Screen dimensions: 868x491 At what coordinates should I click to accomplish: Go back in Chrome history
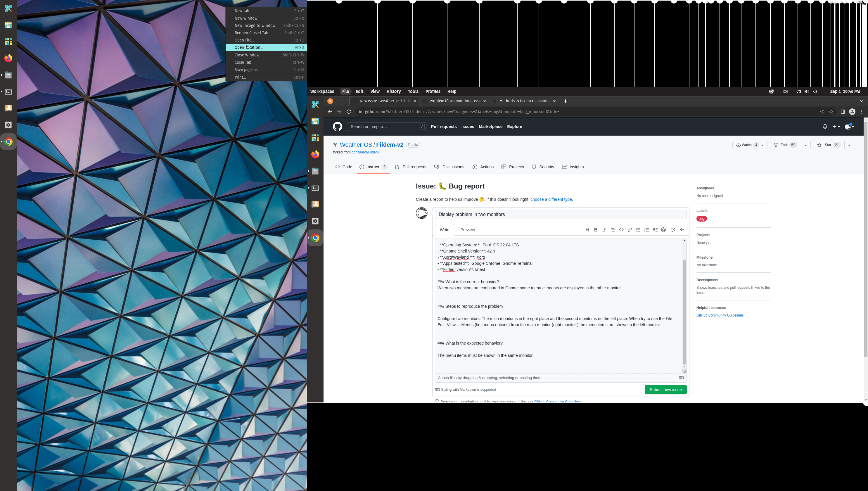pyautogui.click(x=330, y=112)
